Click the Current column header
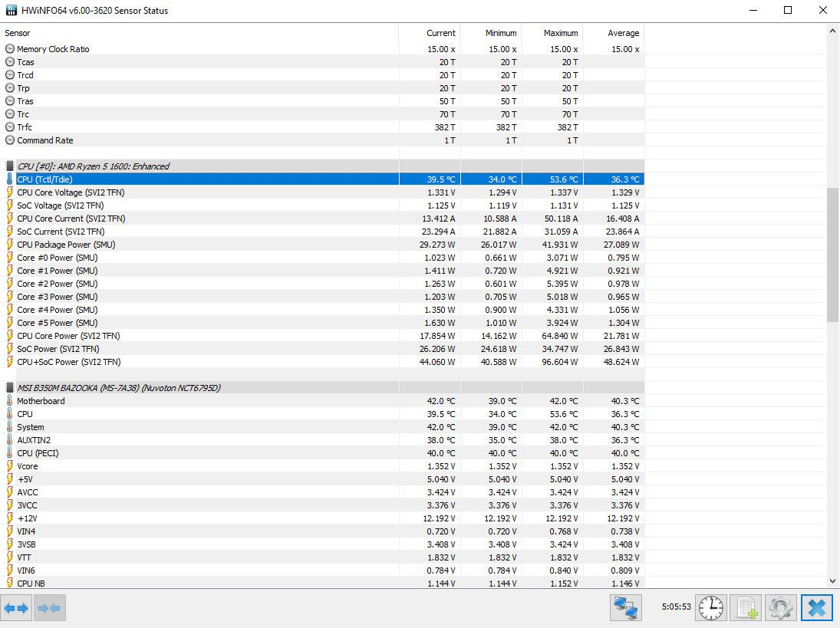 coord(430,33)
